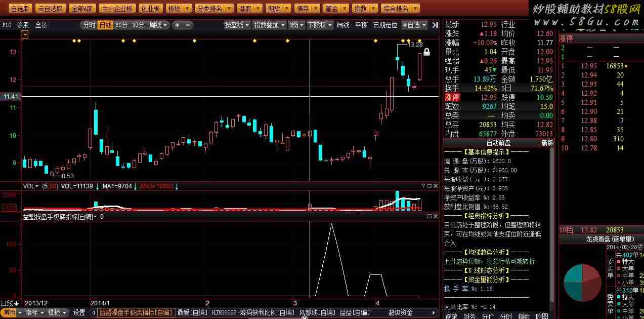644x319 pixels.
Task: Click the 诊股 button
Action: tap(23, 25)
